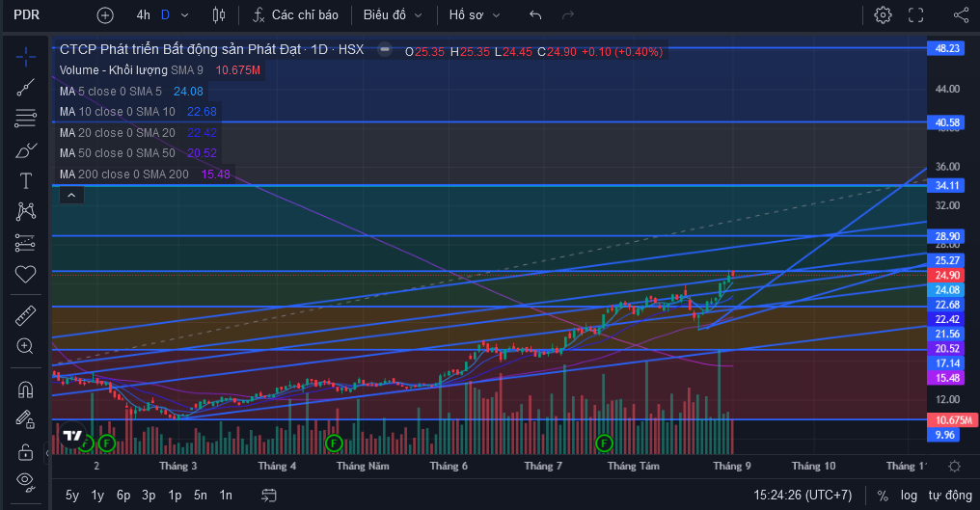Image resolution: width=980 pixels, height=510 pixels.
Task: Hide all drawings with eye icon
Action: point(26,480)
